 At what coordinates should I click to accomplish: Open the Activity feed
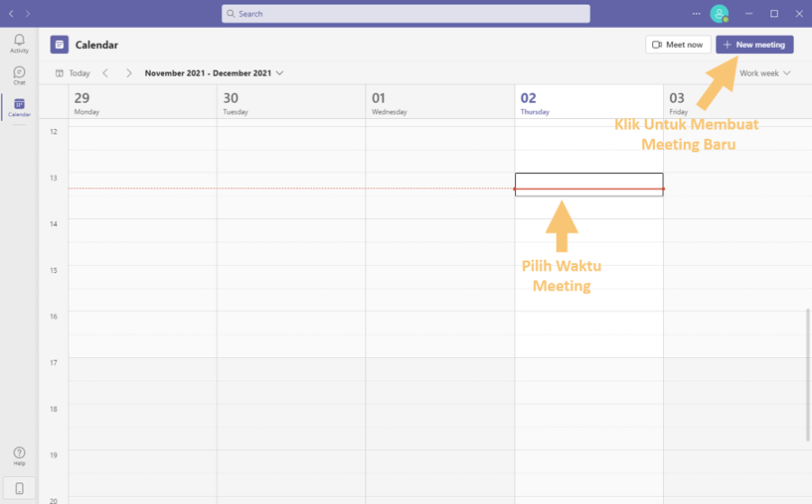point(19,43)
